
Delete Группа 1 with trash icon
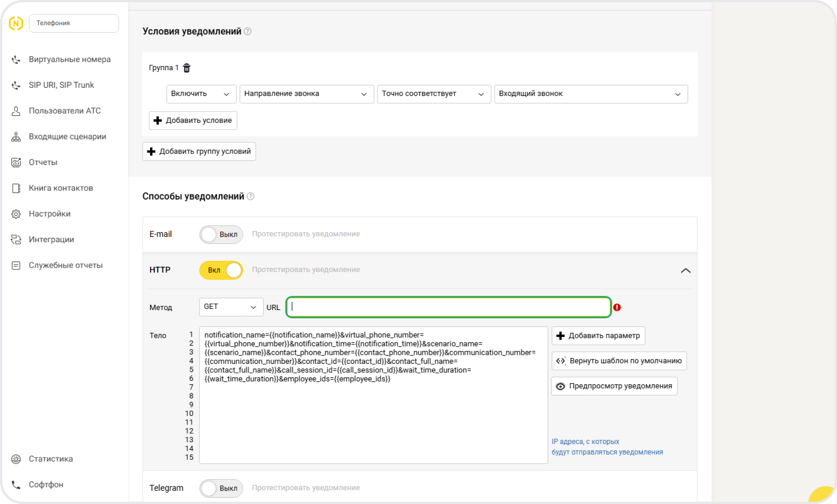pos(187,68)
